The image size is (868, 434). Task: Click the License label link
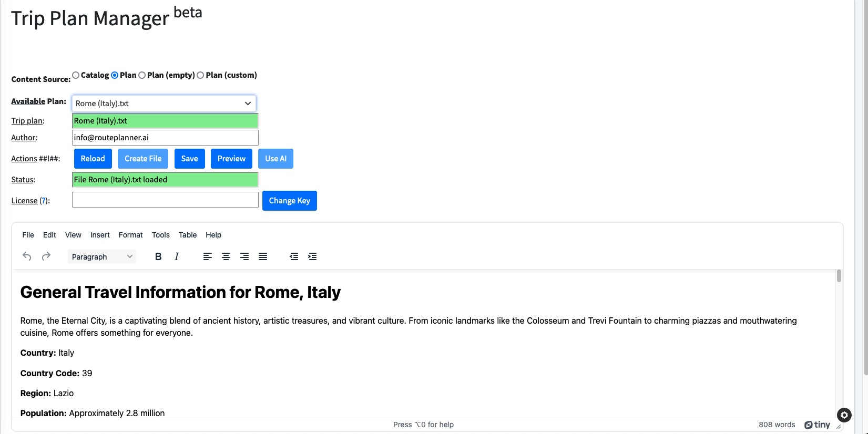point(24,201)
